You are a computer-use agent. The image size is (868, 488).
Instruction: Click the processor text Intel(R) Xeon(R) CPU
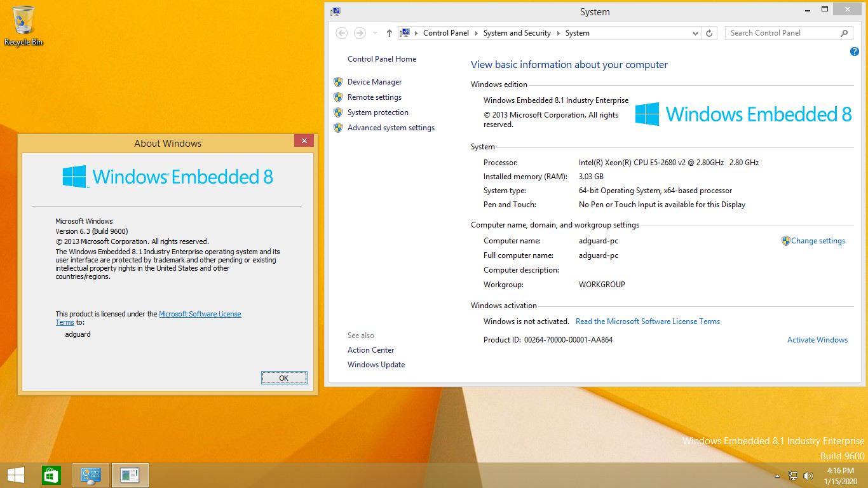click(x=668, y=163)
